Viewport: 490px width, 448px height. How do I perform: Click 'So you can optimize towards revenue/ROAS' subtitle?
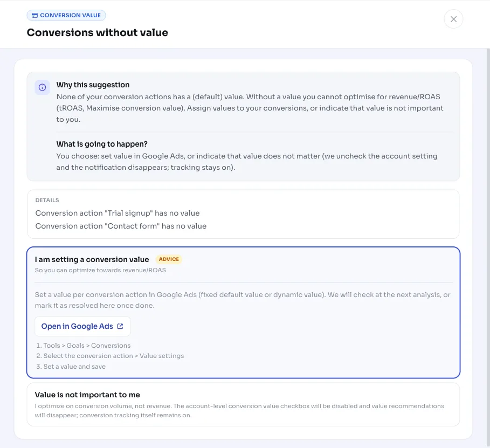(x=100, y=270)
